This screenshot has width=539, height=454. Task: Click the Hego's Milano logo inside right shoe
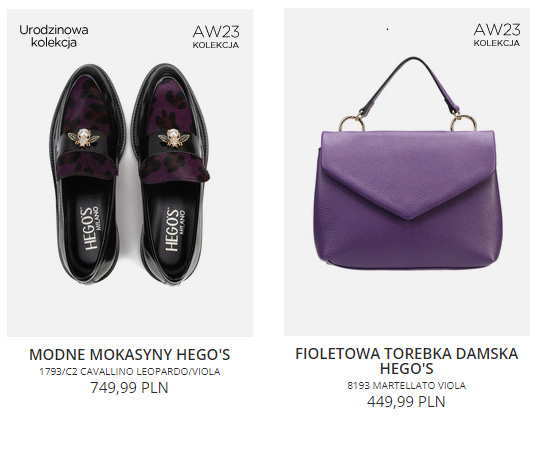(x=175, y=229)
